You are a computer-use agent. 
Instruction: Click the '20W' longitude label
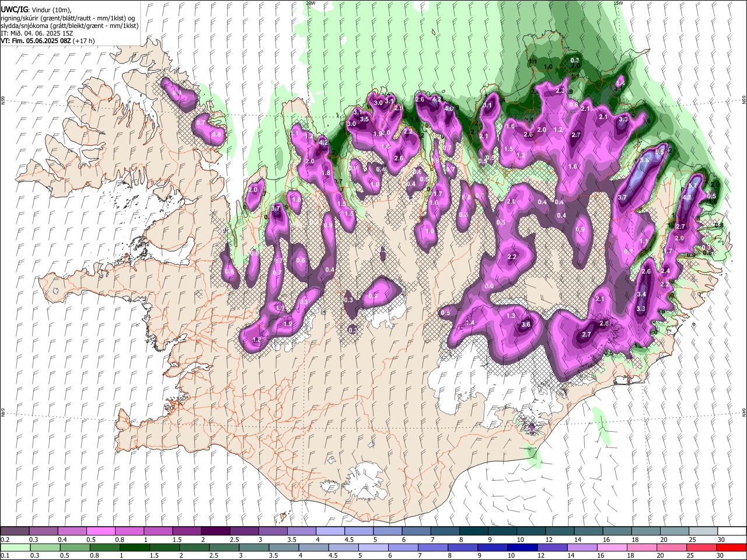click(x=310, y=3)
